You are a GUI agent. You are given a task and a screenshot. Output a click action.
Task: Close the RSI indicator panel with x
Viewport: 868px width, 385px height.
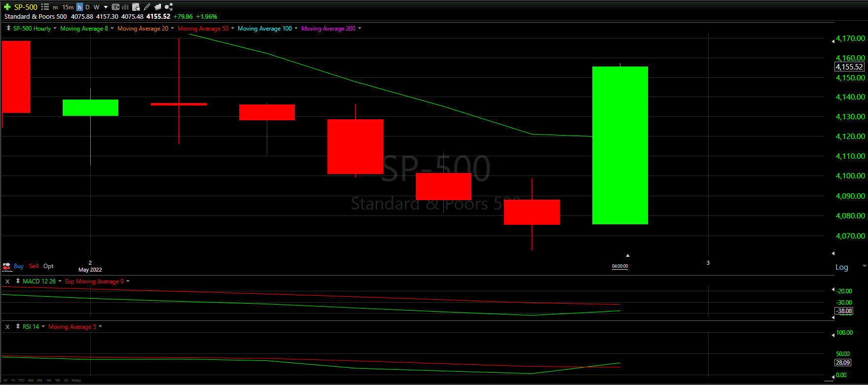click(x=7, y=327)
